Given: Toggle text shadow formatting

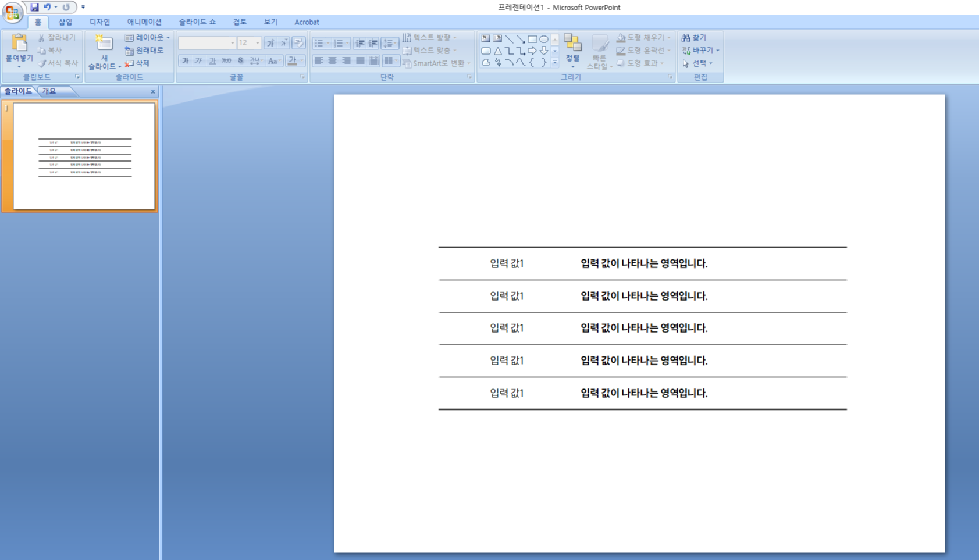Looking at the screenshot, I should (240, 60).
